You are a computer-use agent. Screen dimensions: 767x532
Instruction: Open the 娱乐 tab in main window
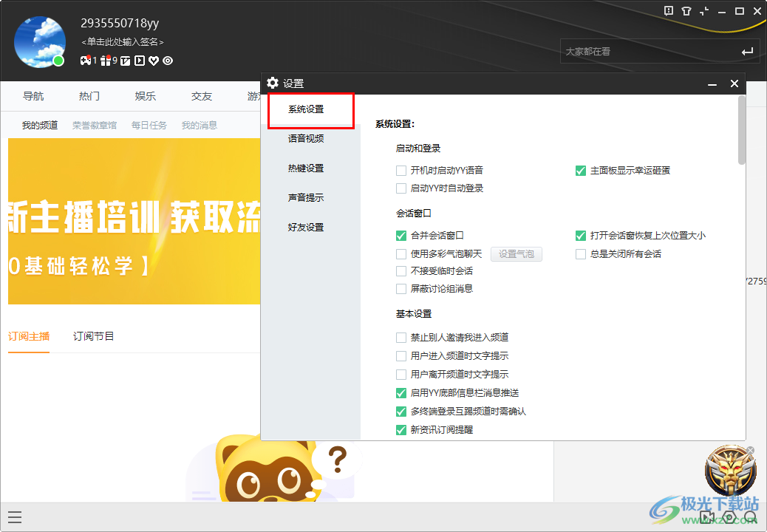coord(146,96)
